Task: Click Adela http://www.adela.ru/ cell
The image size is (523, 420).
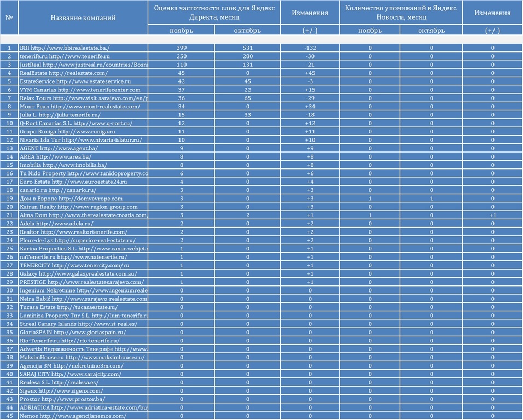Action: click(83, 224)
